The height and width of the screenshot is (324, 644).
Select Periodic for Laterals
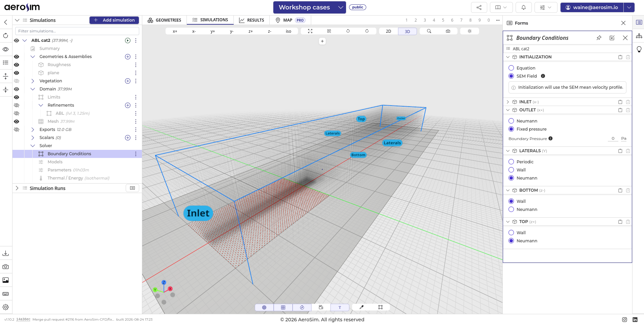pos(511,162)
